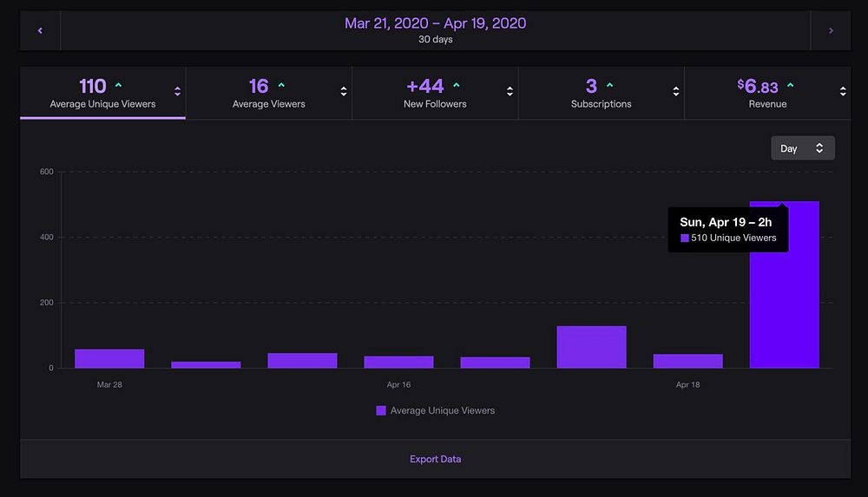Click the Apr 16 axis label

click(x=398, y=384)
